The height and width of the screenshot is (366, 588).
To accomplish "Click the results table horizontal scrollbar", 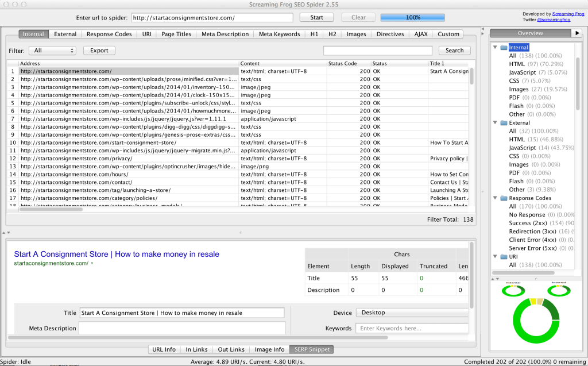I will (x=51, y=210).
